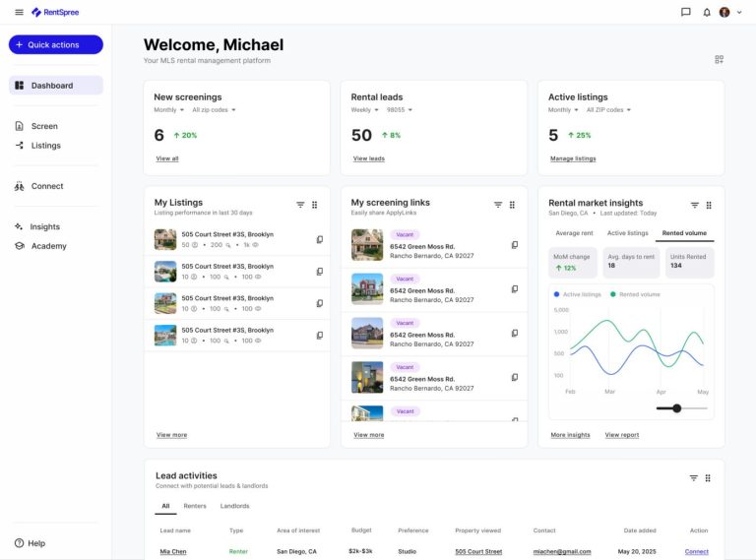Copy link for first 505 Court Street listing
The width and height of the screenshot is (756, 560).
319,239
